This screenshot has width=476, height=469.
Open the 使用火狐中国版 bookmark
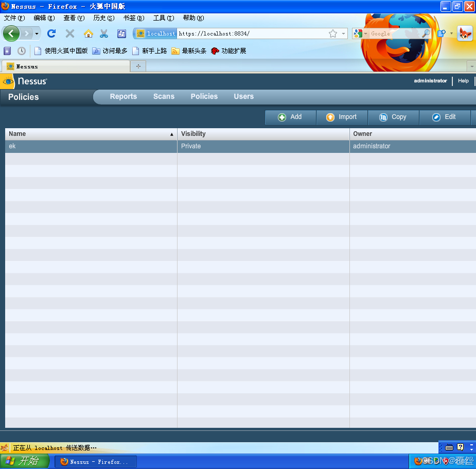click(61, 51)
